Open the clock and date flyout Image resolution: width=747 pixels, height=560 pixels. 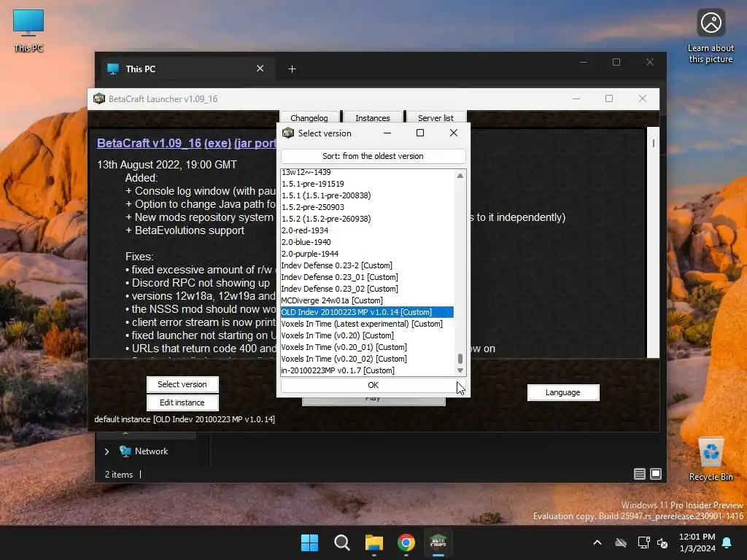pos(697,542)
